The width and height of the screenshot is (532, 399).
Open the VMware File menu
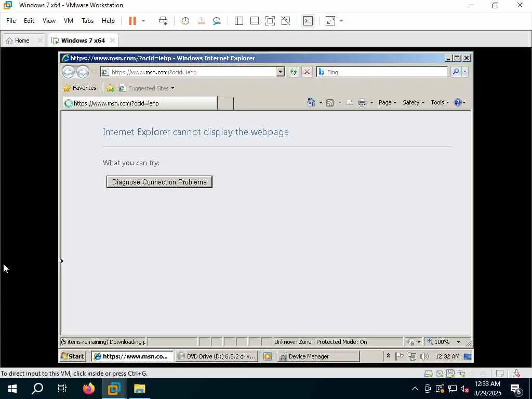11,21
